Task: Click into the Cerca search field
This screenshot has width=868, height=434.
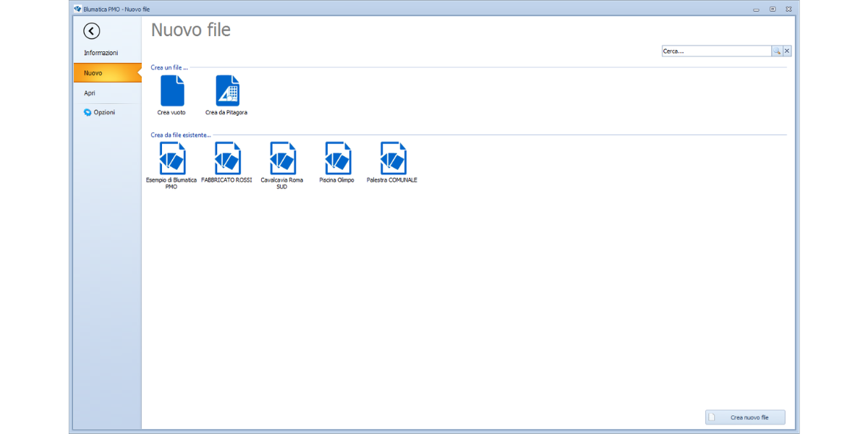Action: [715, 51]
